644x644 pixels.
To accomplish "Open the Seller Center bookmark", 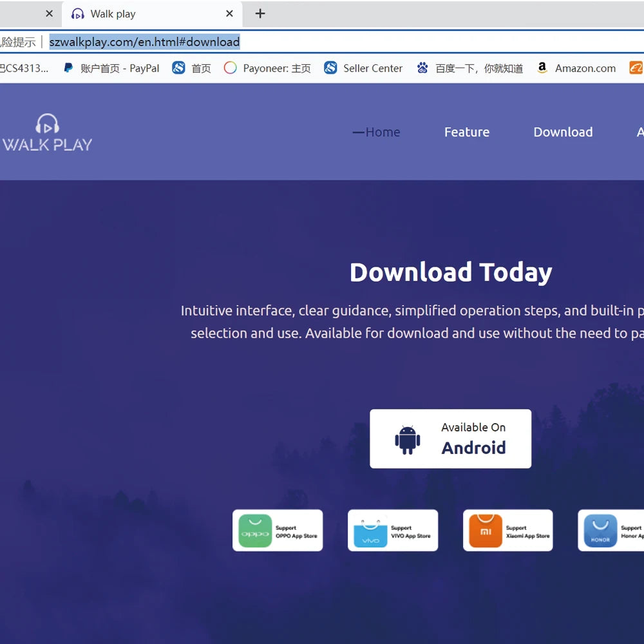I will click(x=363, y=68).
